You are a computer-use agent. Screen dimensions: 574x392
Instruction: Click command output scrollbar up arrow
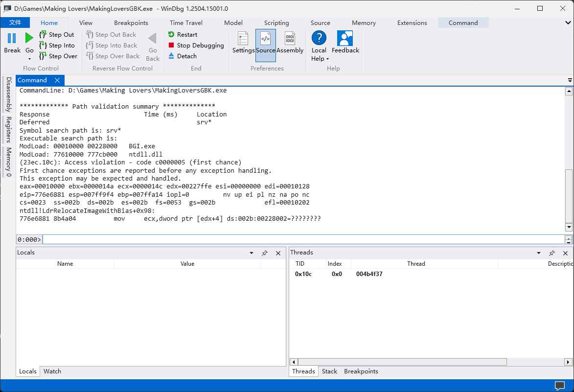tap(569, 91)
